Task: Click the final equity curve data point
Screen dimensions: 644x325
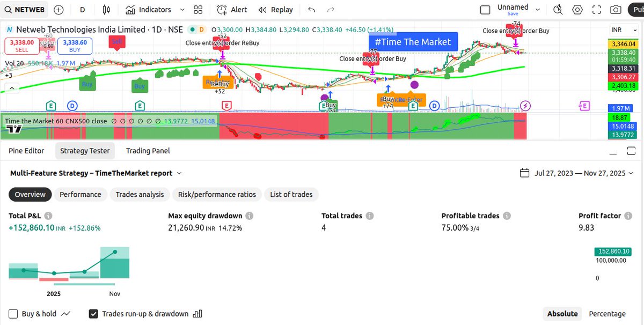Action: (x=115, y=252)
